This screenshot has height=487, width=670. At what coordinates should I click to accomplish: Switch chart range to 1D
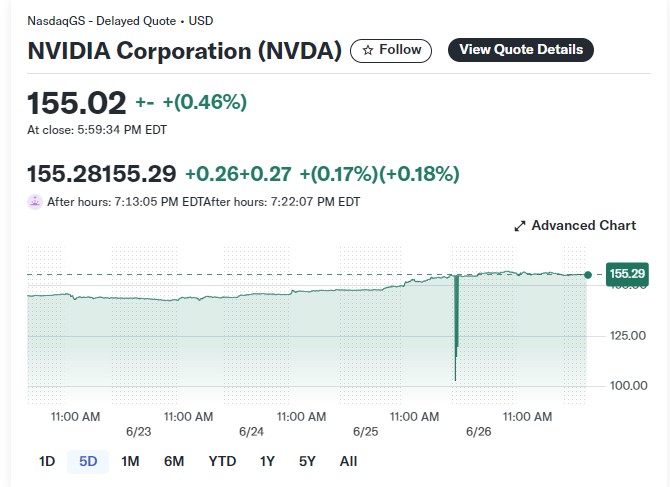47,461
